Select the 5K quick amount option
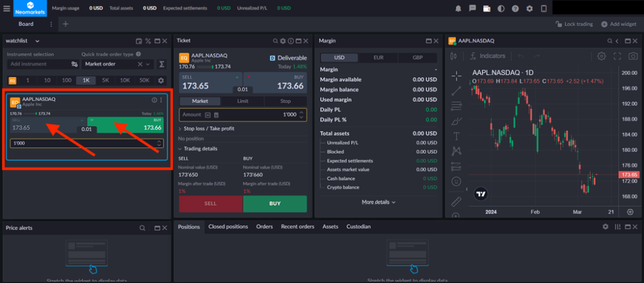The image size is (644, 283). point(105,80)
